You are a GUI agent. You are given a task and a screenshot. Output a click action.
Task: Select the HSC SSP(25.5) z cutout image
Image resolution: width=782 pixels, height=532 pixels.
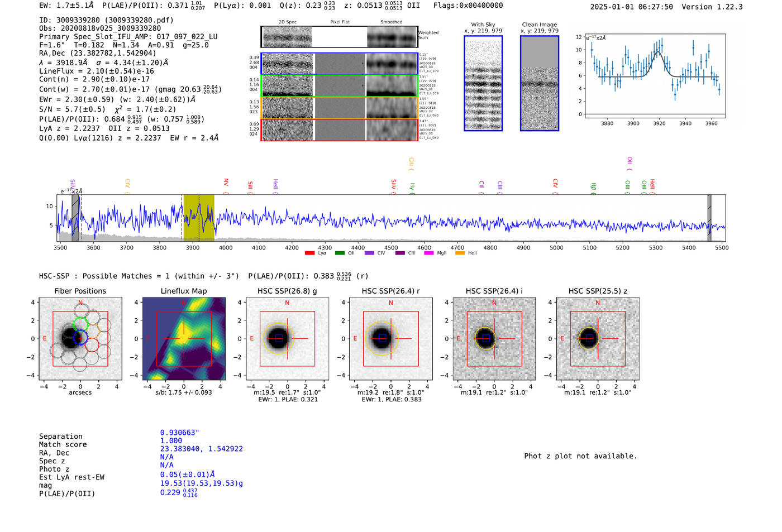pyautogui.click(x=598, y=339)
